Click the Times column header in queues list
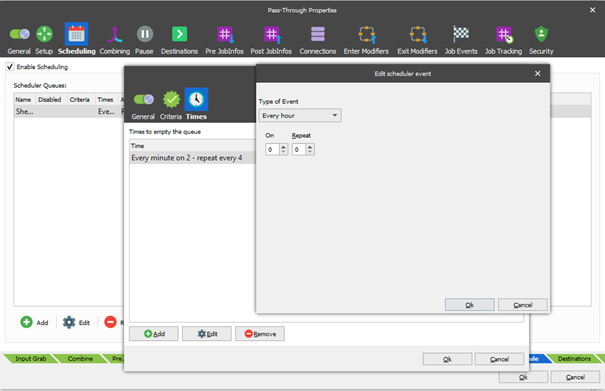The width and height of the screenshot is (605, 391). (105, 100)
